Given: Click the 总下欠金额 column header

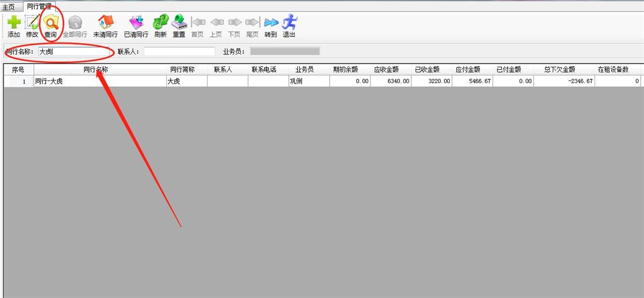Looking at the screenshot, I should click(564, 70).
